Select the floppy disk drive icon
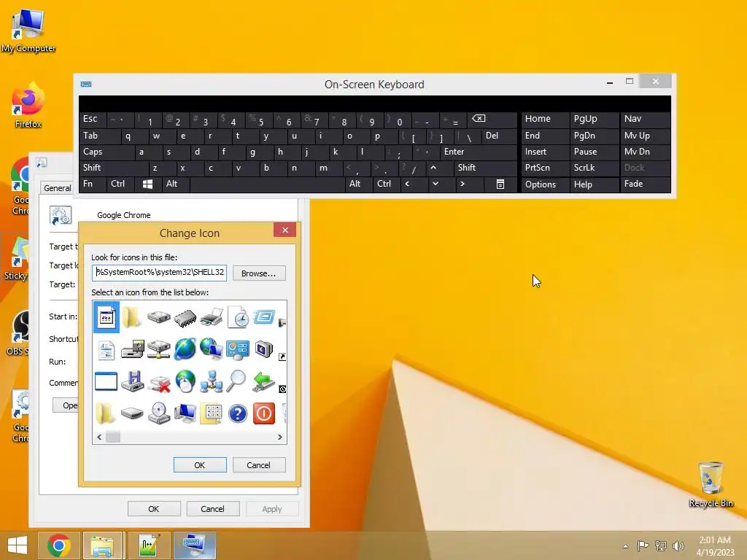This screenshot has width=747, height=560. point(133,381)
